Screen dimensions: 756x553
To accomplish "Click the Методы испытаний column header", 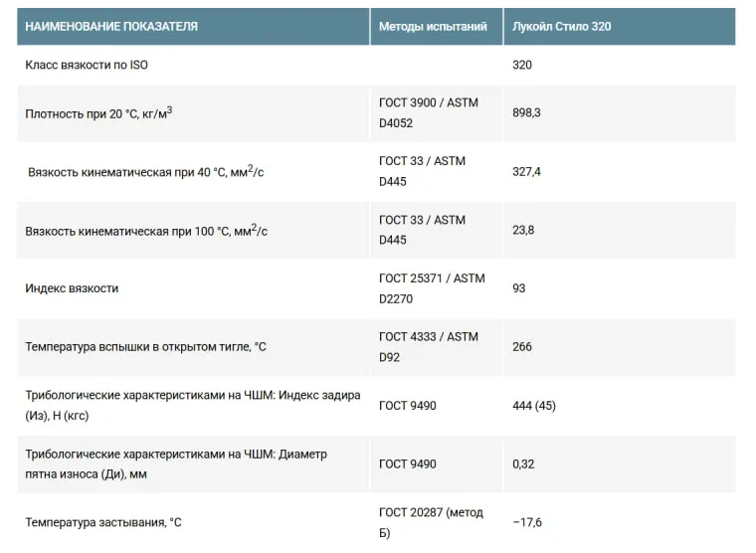I will coord(433,27).
